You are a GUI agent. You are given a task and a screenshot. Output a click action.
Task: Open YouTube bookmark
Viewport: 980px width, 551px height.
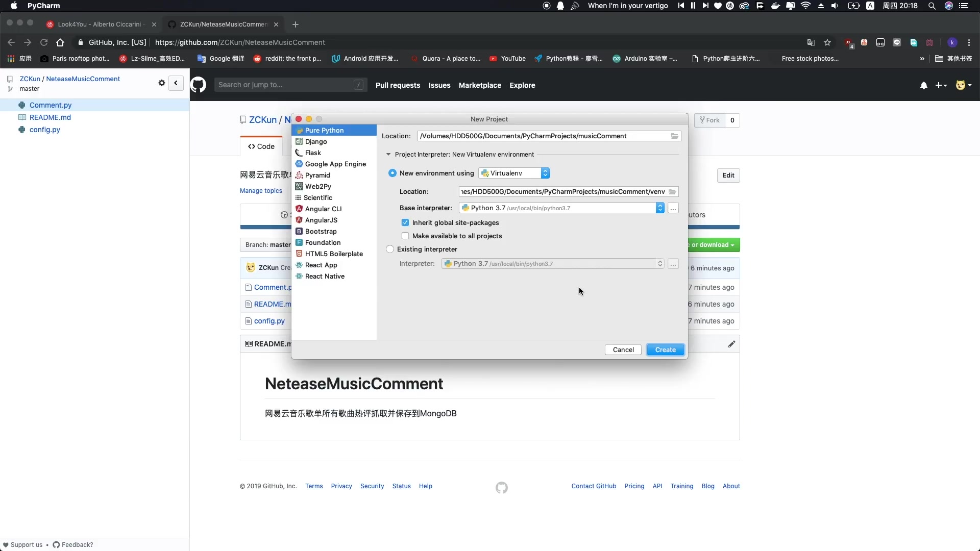pos(507,59)
